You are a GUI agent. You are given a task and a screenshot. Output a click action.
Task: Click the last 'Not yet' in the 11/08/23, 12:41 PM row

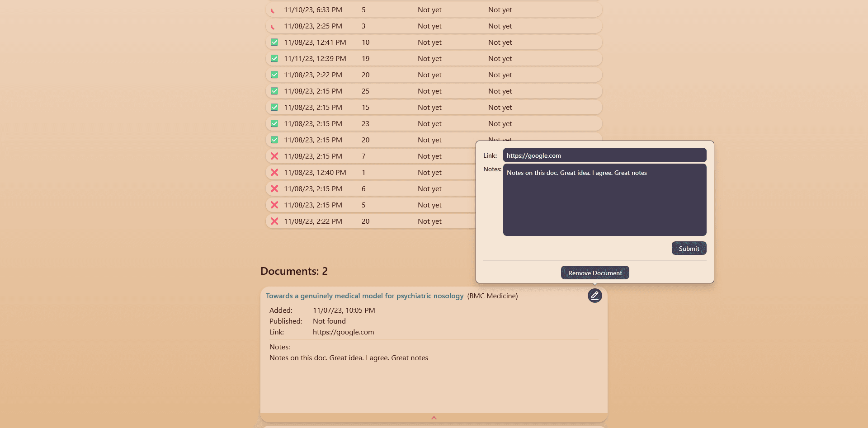(500, 42)
